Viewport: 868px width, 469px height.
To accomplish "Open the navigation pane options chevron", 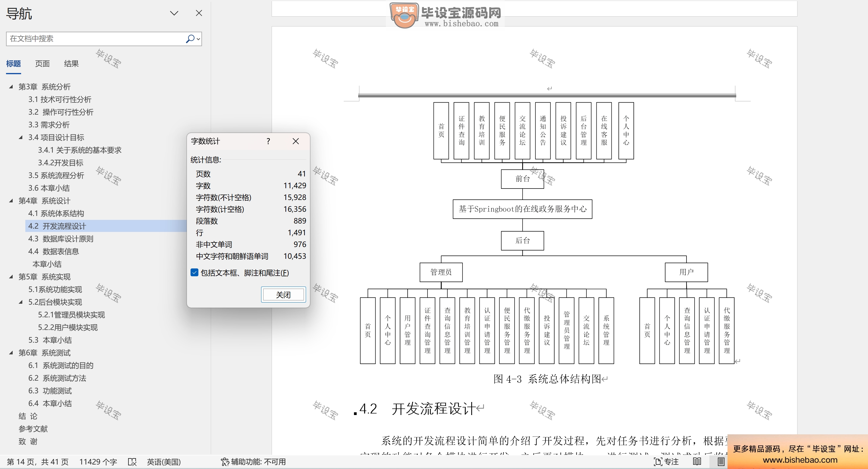I will pos(174,13).
